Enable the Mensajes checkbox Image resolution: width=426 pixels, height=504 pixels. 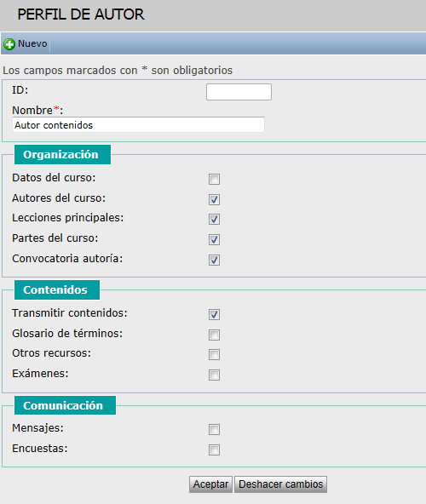click(214, 429)
